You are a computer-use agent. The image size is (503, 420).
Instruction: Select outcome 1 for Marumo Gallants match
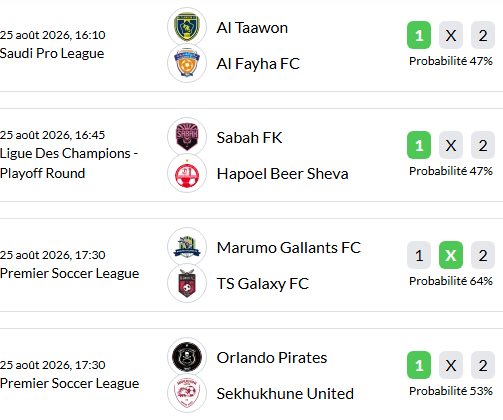pyautogui.click(x=419, y=255)
